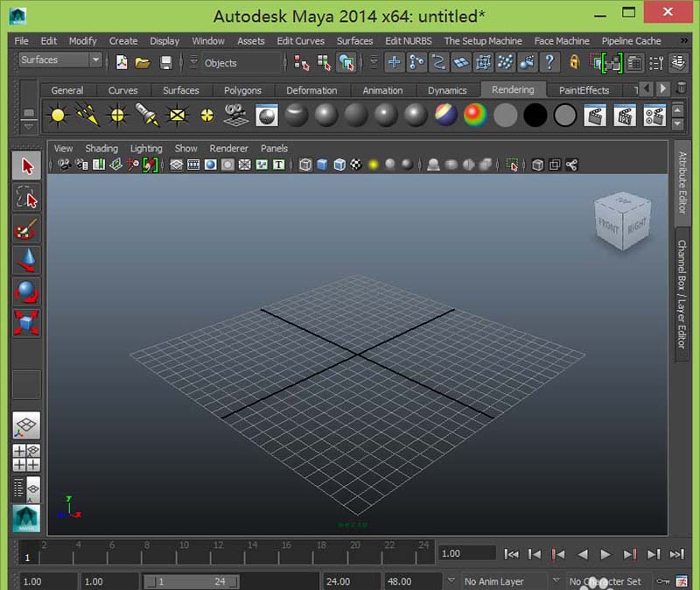Activate the Rotate tool sphere icon
This screenshot has height=590, width=700.
pos(27,291)
